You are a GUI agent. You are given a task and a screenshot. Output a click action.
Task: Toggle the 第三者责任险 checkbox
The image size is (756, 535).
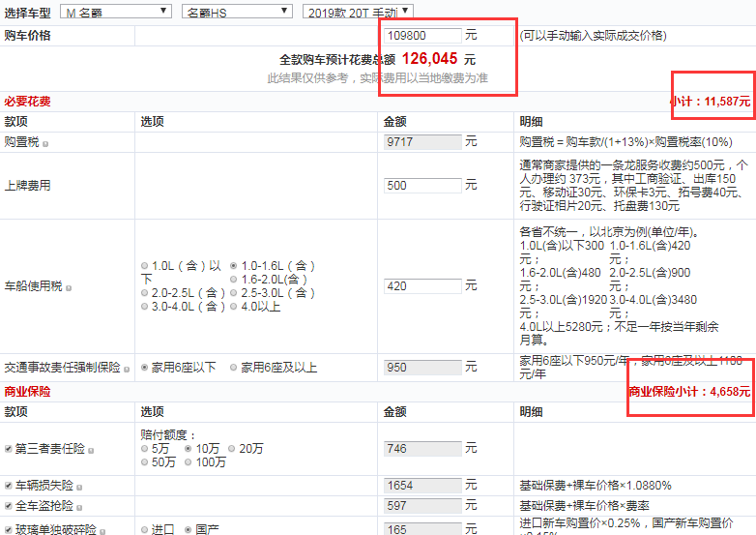click(x=8, y=449)
